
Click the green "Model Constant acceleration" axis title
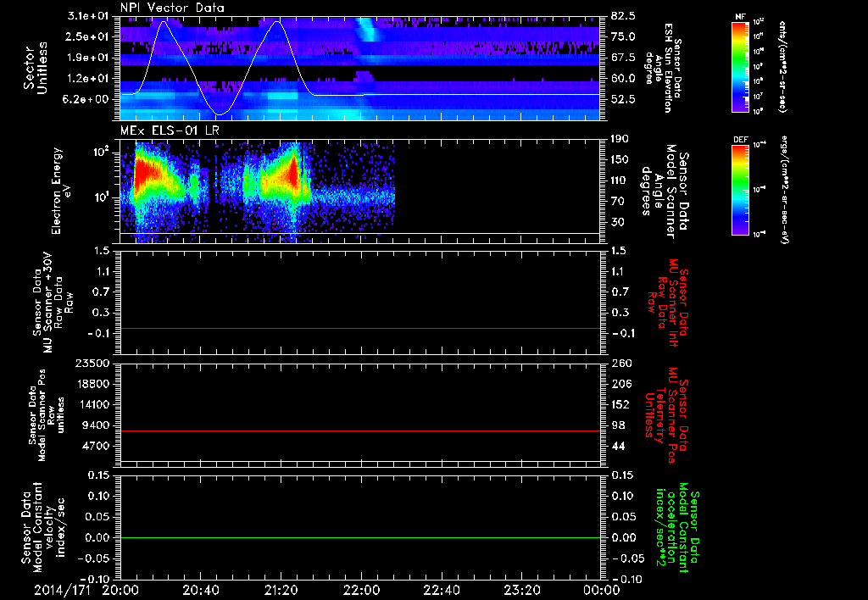point(677,528)
